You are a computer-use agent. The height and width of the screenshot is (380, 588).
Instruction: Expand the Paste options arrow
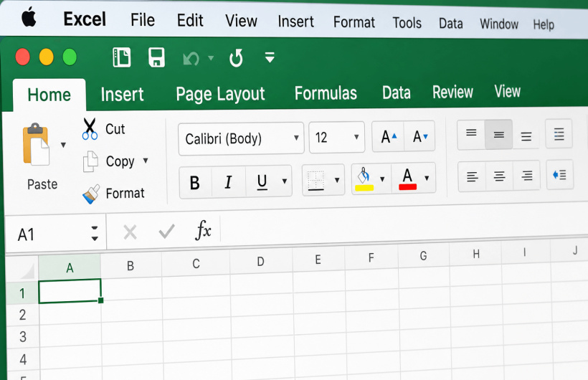[x=63, y=145]
